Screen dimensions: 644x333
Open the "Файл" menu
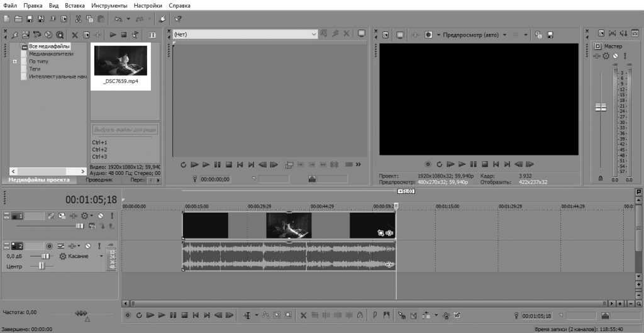pyautogui.click(x=10, y=6)
